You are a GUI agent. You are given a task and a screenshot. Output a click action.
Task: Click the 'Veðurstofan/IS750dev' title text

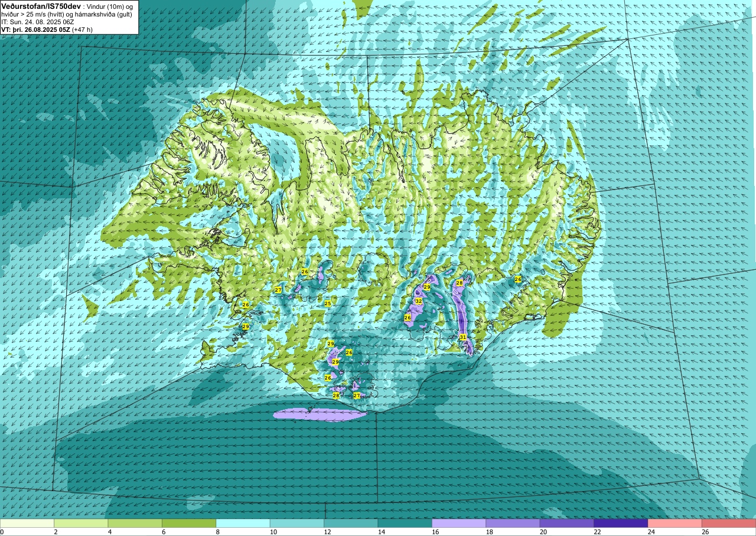(41, 5)
